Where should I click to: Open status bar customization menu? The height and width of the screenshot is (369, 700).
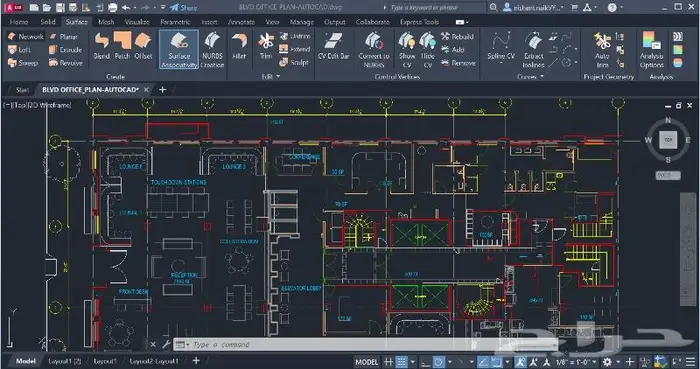click(691, 362)
